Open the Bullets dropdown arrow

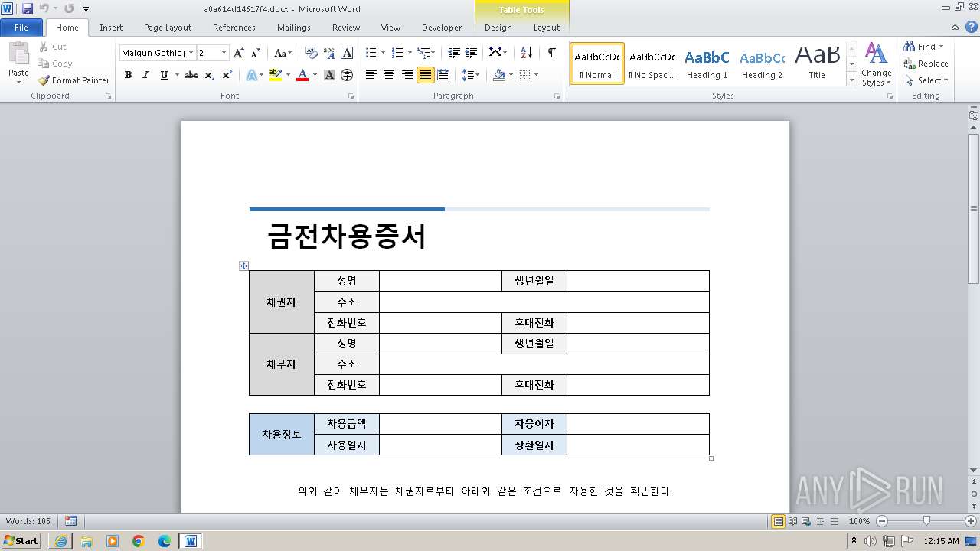pyautogui.click(x=384, y=53)
